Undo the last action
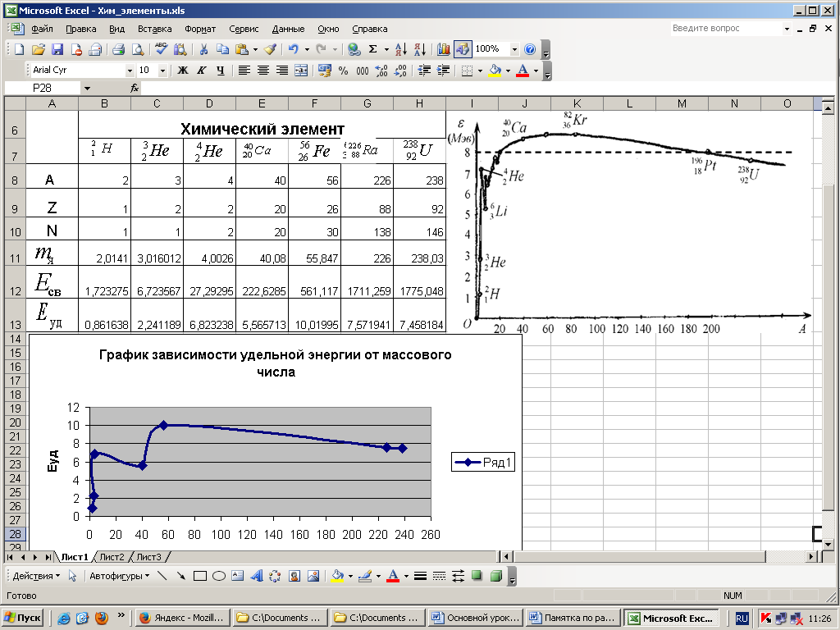840x630 pixels. (293, 49)
